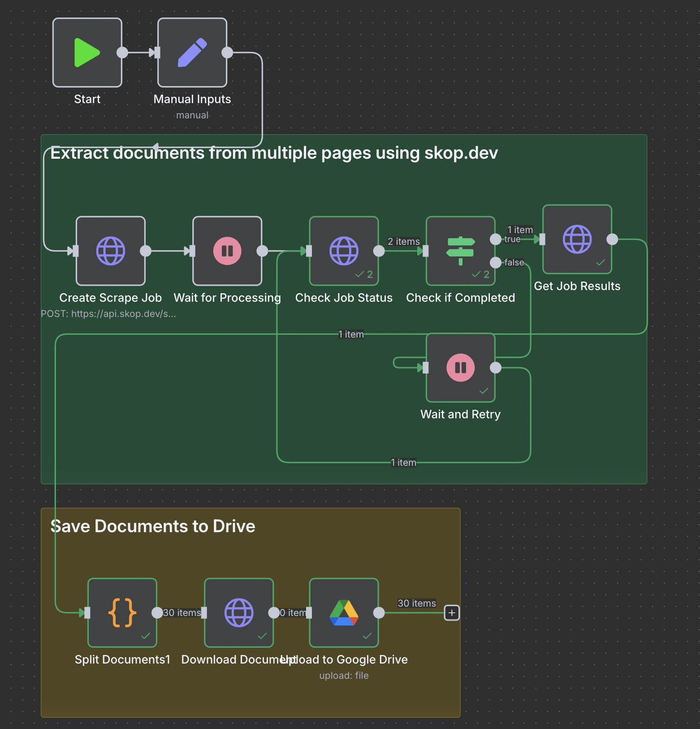The height and width of the screenshot is (729, 700).
Task: Select the '30 items' label after Split Documents1
Action: pyautogui.click(x=182, y=613)
